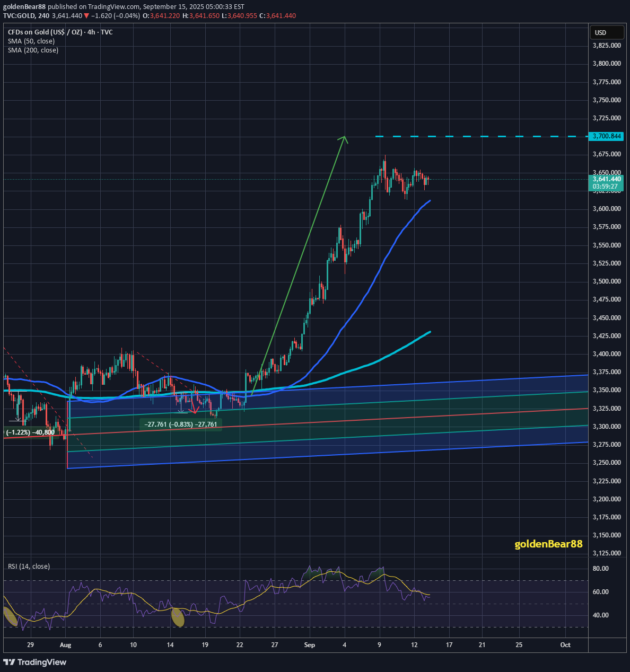Click the 3,675.000 price axis label
The width and height of the screenshot is (630, 672).
(607, 154)
